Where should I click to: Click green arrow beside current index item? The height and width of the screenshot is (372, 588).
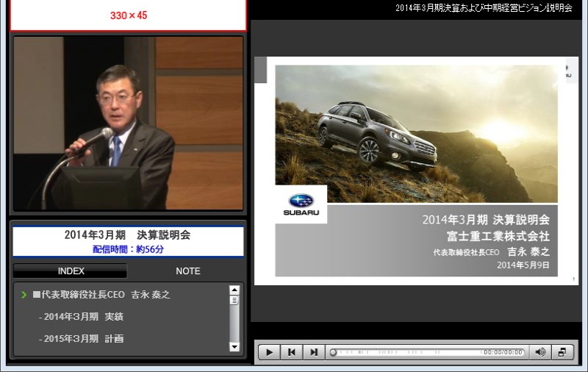coord(24,295)
